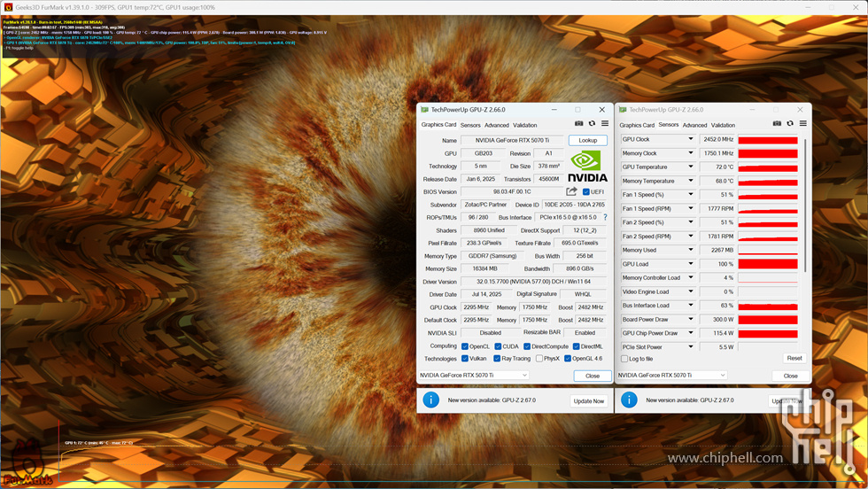The width and height of the screenshot is (868, 489).
Task: Click the Subvendor field Zotac/PC Partner
Action: point(485,205)
